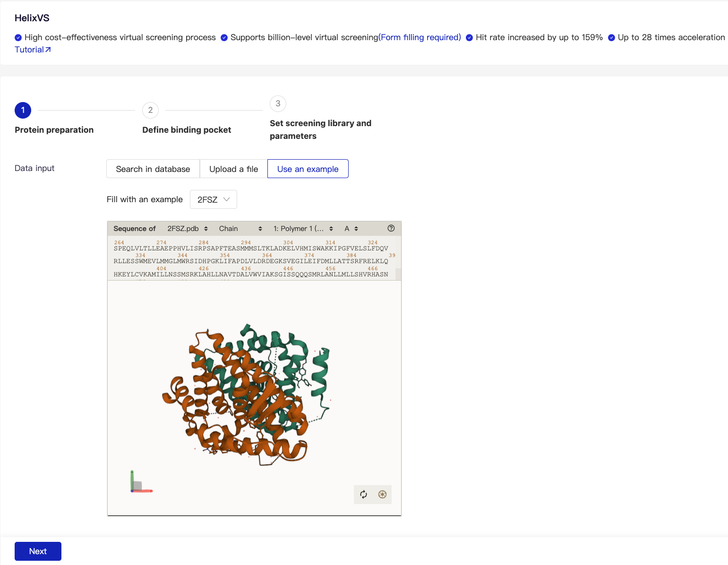
Task: Open the Form filling required link
Action: pyautogui.click(x=420, y=37)
